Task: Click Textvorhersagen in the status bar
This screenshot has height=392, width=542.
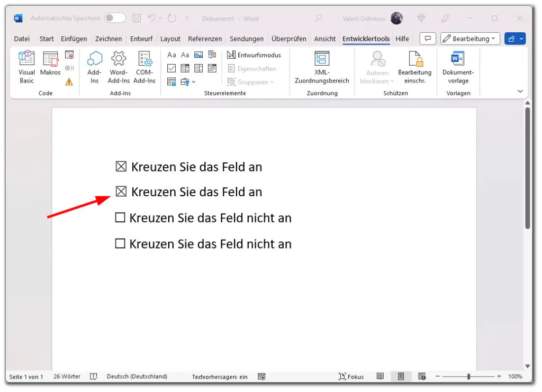Action: (x=219, y=377)
